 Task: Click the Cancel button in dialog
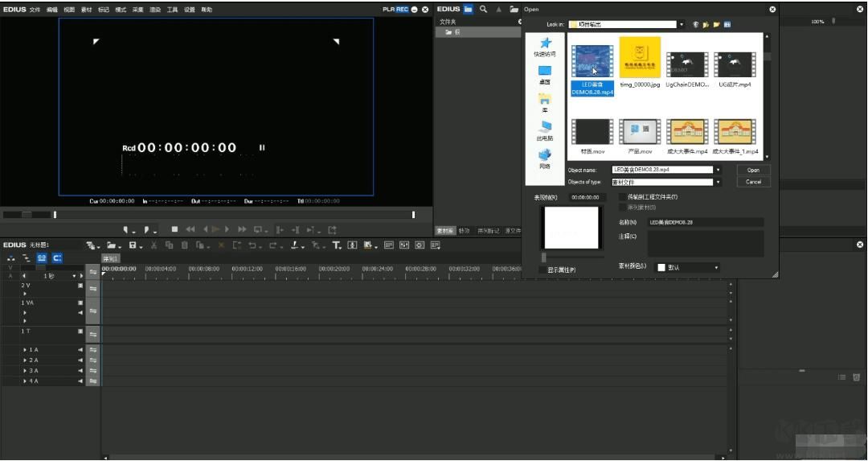tap(753, 182)
